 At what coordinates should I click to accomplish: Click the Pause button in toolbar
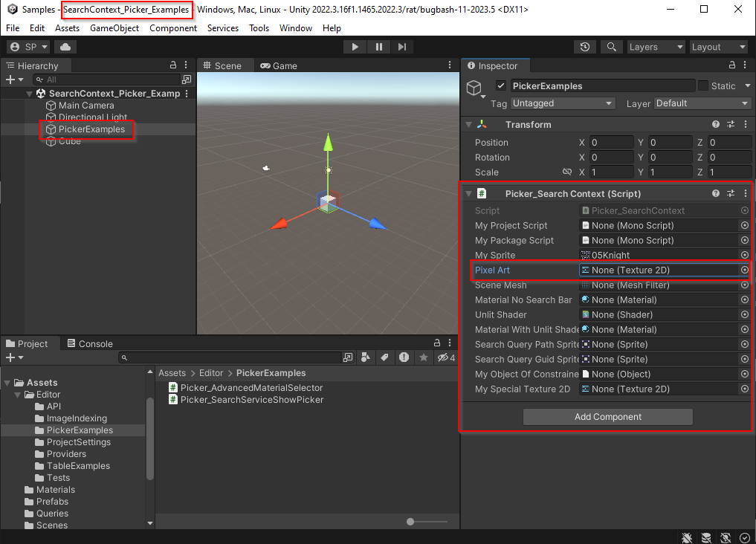(379, 47)
